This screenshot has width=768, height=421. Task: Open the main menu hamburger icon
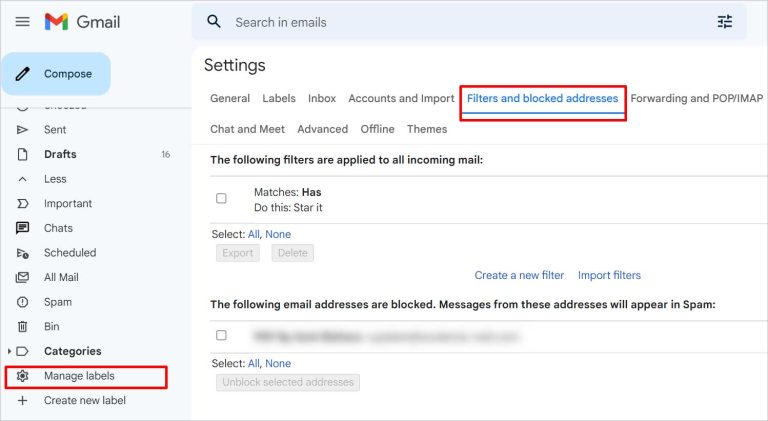(x=22, y=22)
